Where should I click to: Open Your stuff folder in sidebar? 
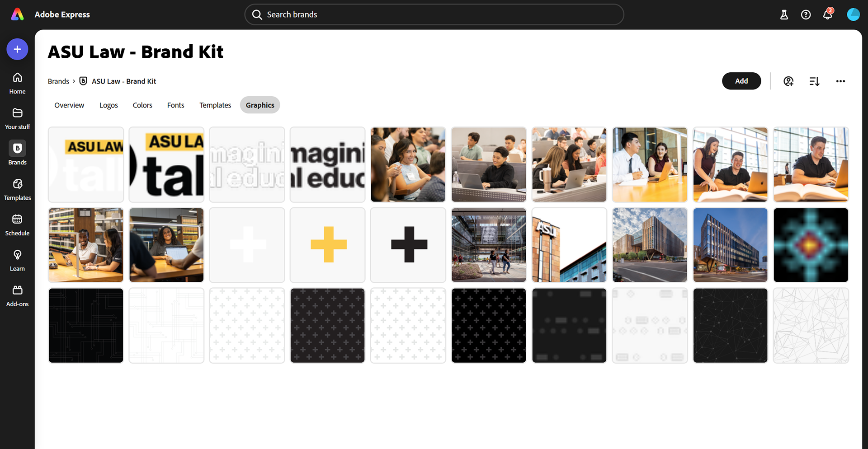pyautogui.click(x=17, y=119)
